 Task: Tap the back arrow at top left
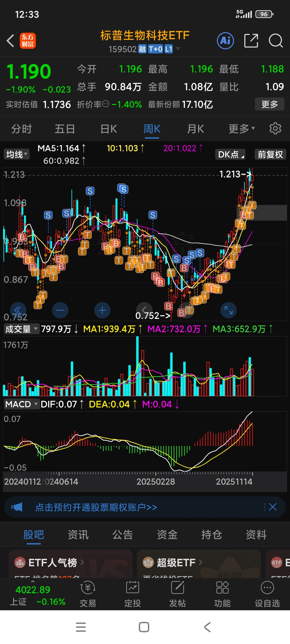[10, 41]
